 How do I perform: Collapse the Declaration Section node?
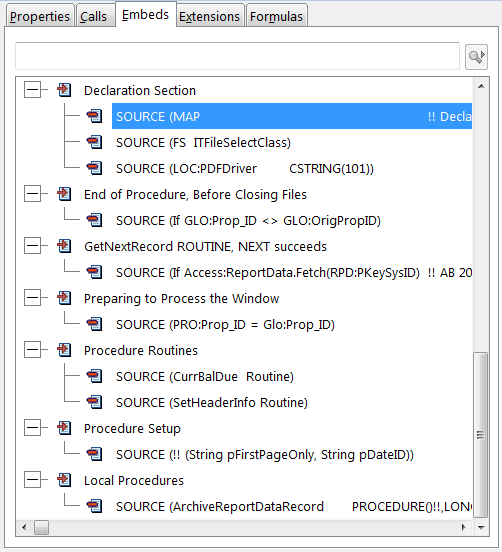(32, 90)
